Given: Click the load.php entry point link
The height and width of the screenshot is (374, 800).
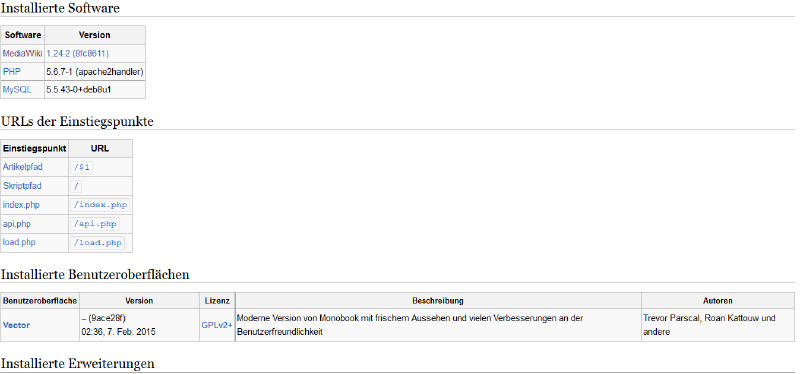Looking at the screenshot, I should (19, 242).
